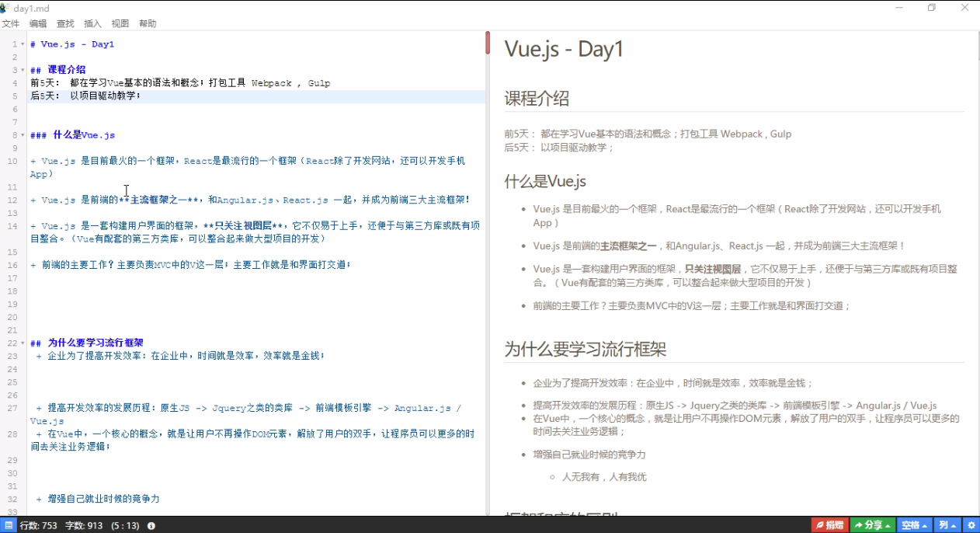Image resolution: width=980 pixels, height=533 pixels.
Task: Collapse the 什么是Vue.js section fold arrow
Action: click(21, 134)
